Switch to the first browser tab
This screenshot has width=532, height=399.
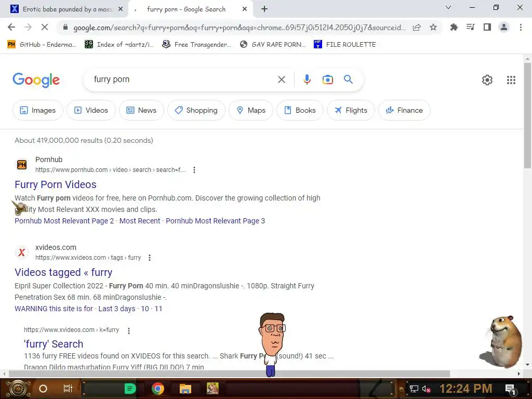(x=67, y=9)
